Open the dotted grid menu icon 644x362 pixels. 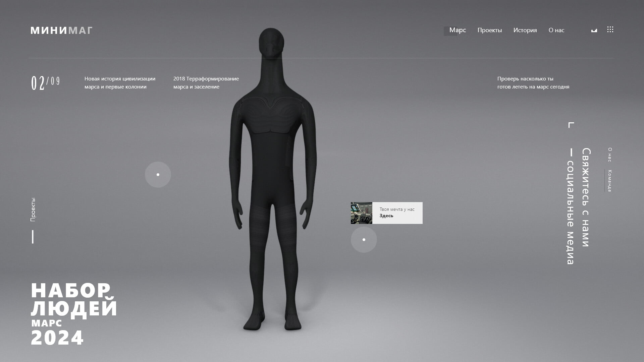point(610,29)
